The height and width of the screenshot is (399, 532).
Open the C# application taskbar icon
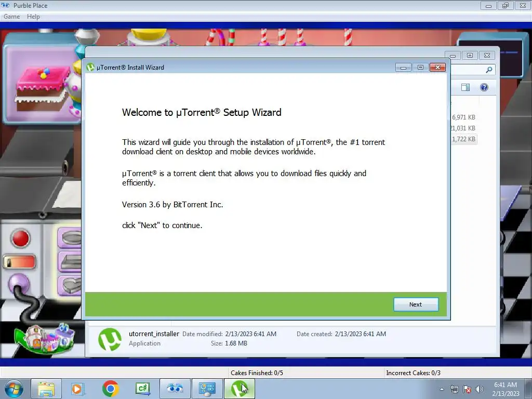142,389
